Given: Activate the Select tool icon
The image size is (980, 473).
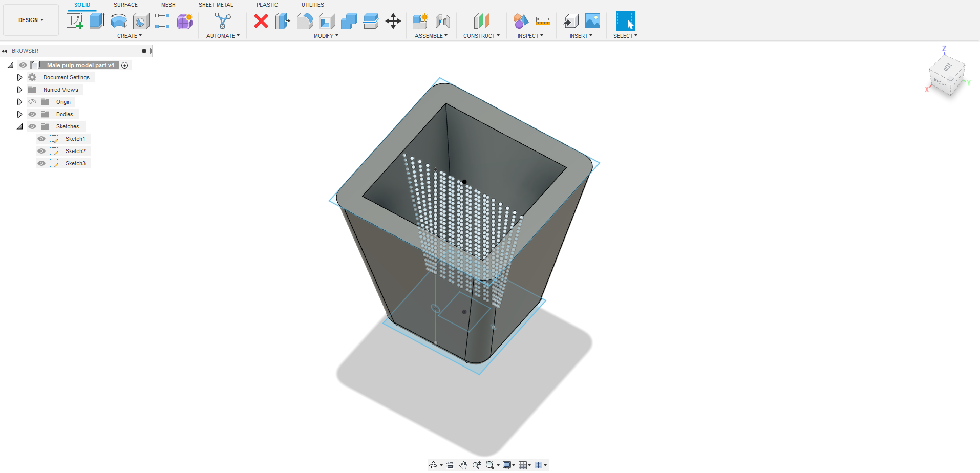Looking at the screenshot, I should tap(625, 21).
